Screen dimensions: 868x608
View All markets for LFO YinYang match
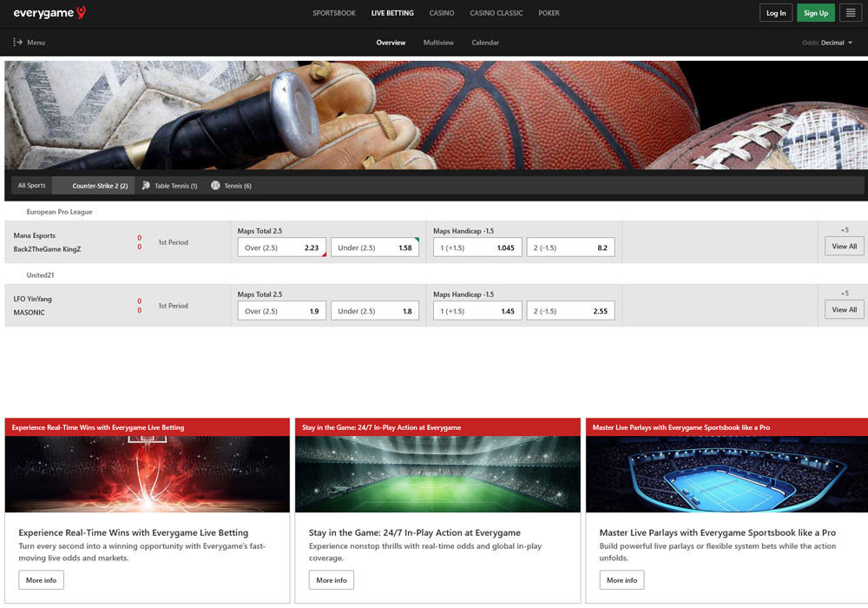point(844,310)
